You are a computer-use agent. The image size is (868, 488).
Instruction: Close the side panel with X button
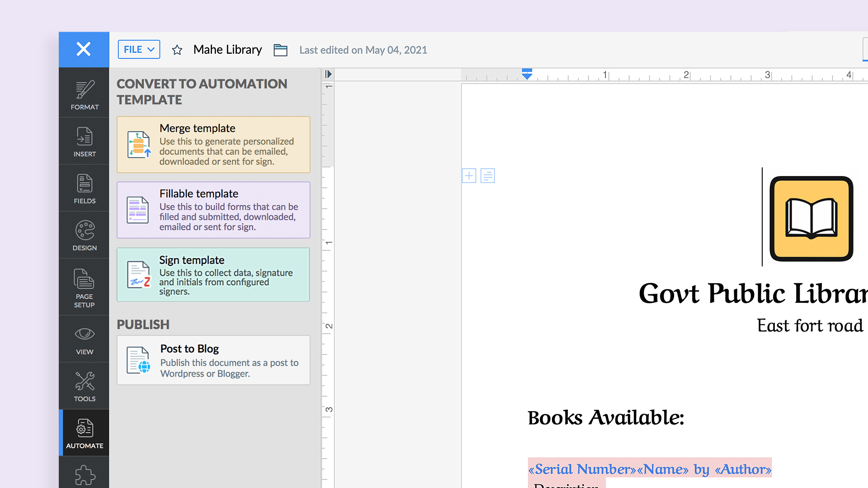(84, 49)
